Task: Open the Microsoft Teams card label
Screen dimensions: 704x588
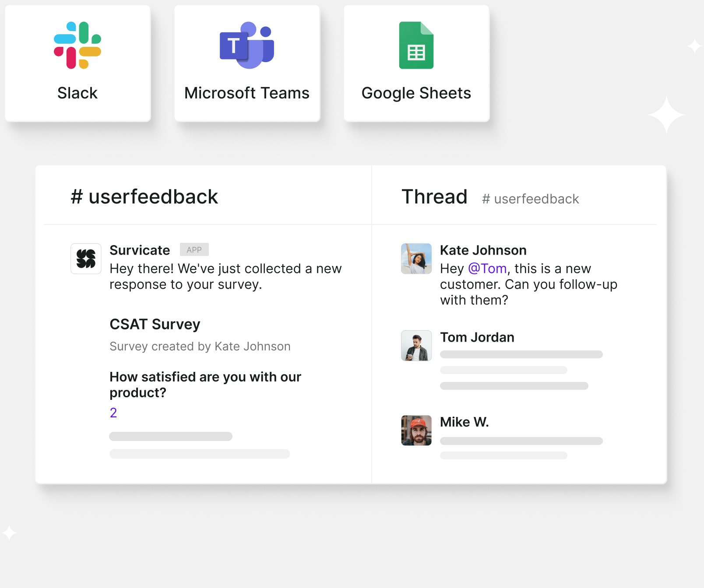Action: (x=247, y=93)
